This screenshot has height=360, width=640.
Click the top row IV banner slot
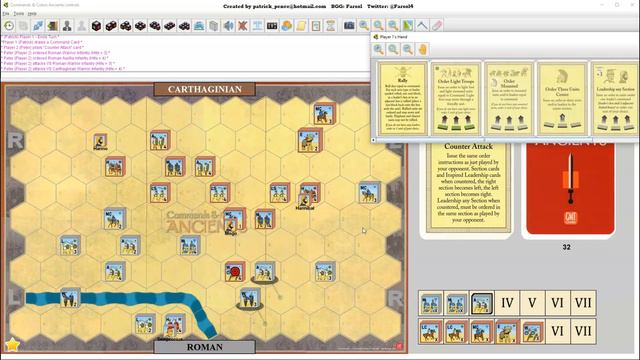pyautogui.click(x=507, y=303)
